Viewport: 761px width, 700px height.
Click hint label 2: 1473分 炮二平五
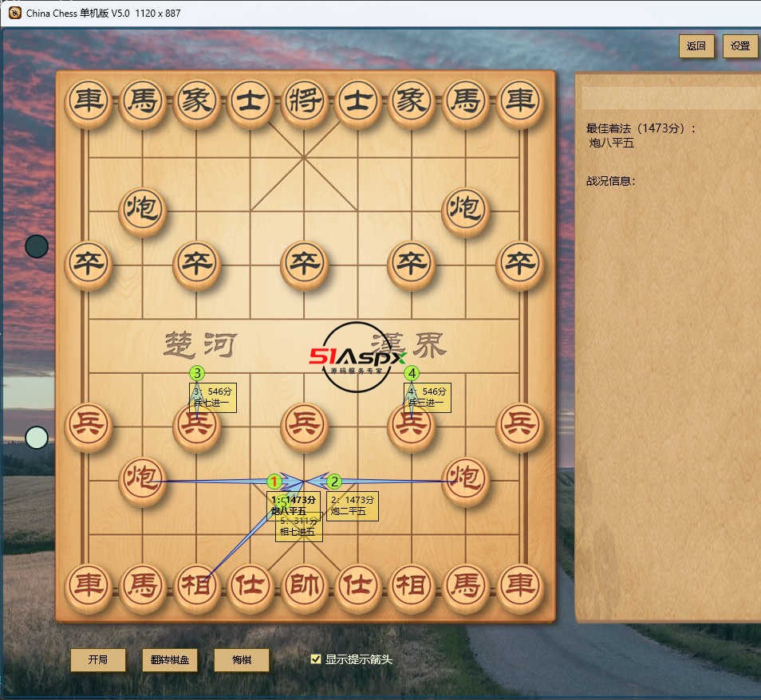353,506
